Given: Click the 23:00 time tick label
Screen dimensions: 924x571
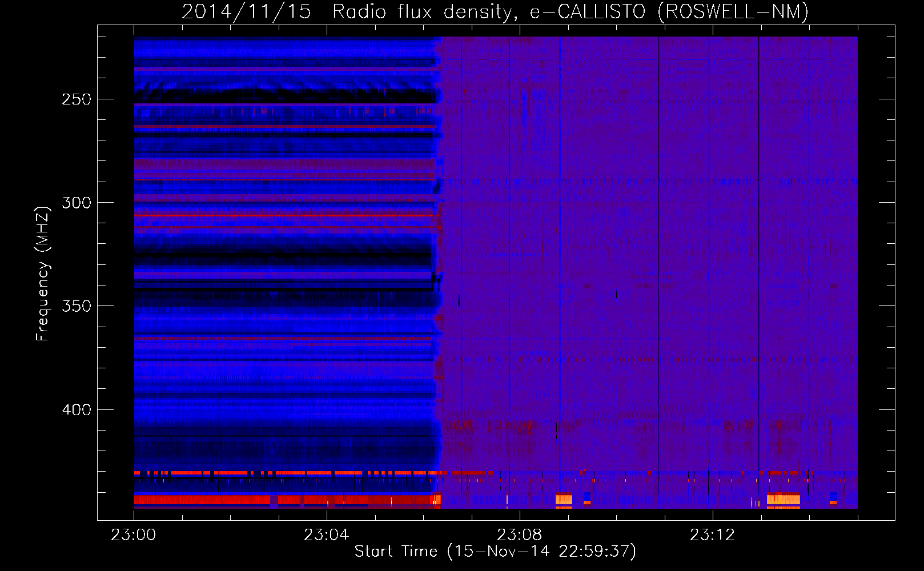Looking at the screenshot, I should point(134,535).
